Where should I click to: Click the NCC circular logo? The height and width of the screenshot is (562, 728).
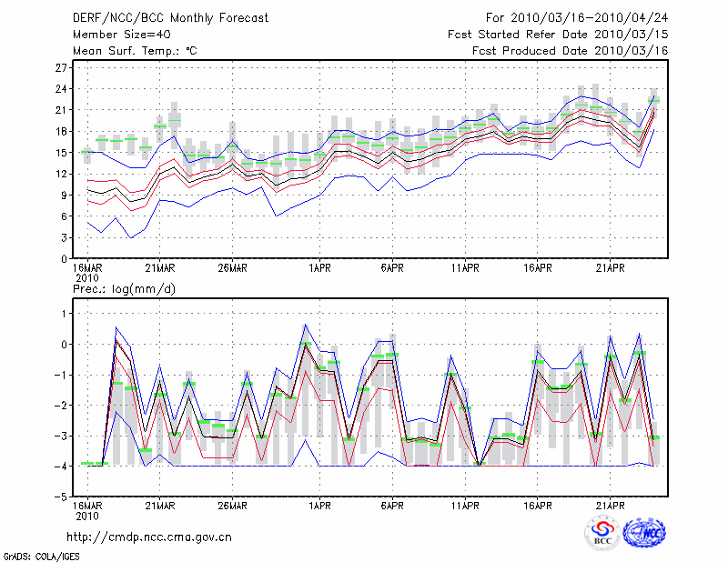(x=643, y=532)
